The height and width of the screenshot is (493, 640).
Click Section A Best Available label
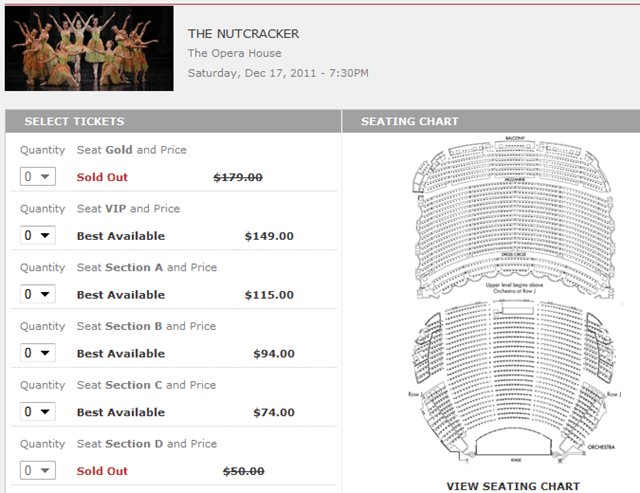[121, 295]
